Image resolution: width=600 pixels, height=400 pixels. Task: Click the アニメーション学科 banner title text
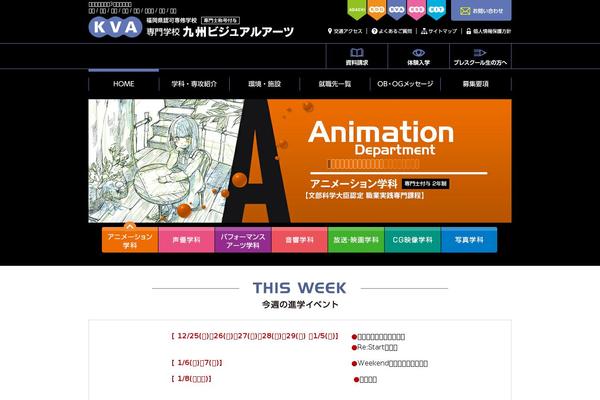click(354, 184)
